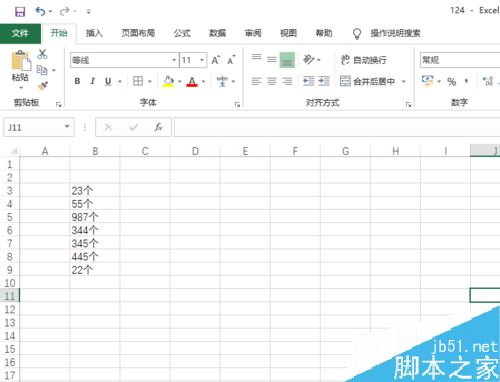Expand the Underline style dropdown arrow
Screen dimensions: 500x382
[x=120, y=81]
